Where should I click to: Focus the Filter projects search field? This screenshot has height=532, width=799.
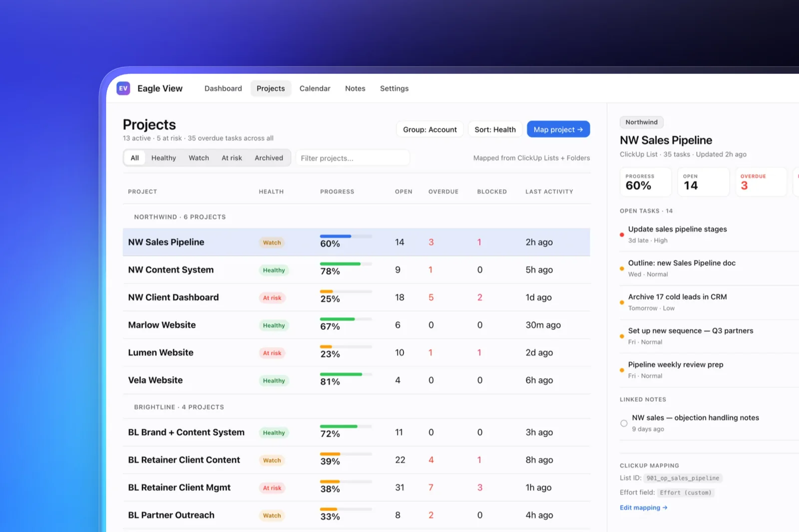pos(353,158)
